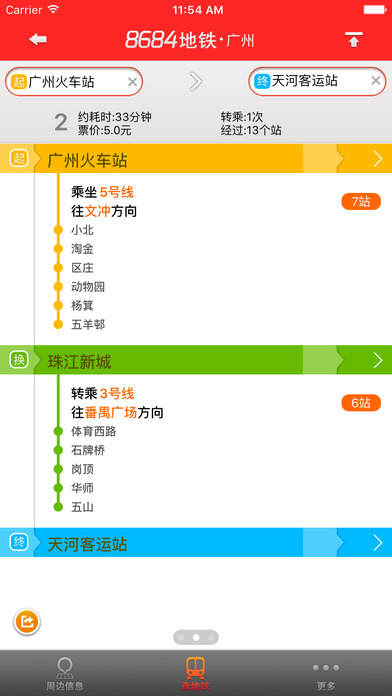This screenshot has height=696, width=392.
Task: Clear the 广州火车站 start station field
Action: 132,82
